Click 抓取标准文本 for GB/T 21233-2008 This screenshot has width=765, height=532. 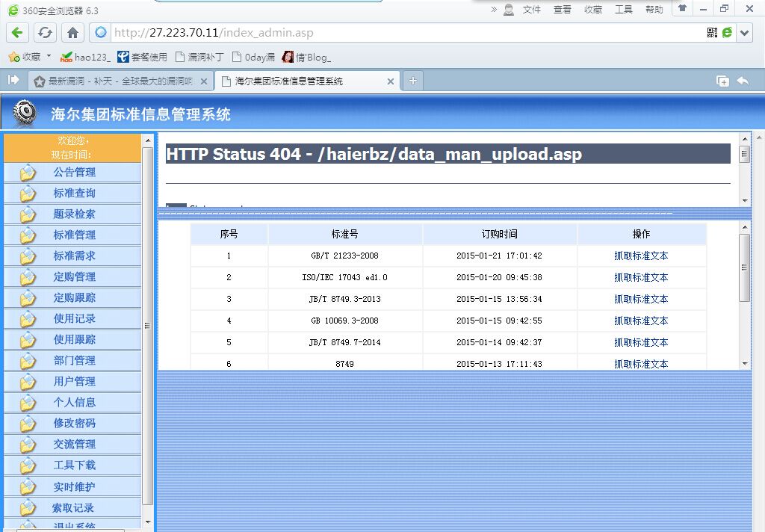coord(641,256)
